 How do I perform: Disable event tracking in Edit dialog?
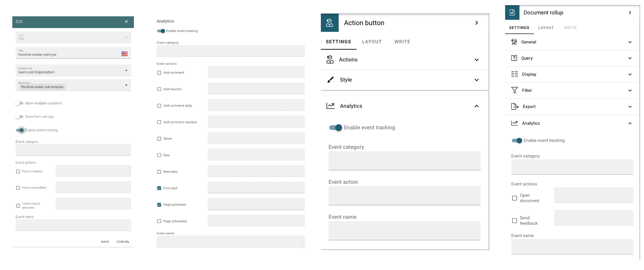tap(20, 130)
